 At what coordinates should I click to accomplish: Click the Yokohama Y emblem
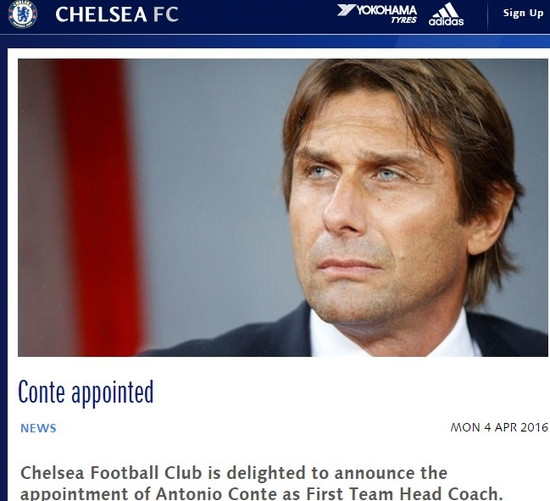[x=346, y=10]
